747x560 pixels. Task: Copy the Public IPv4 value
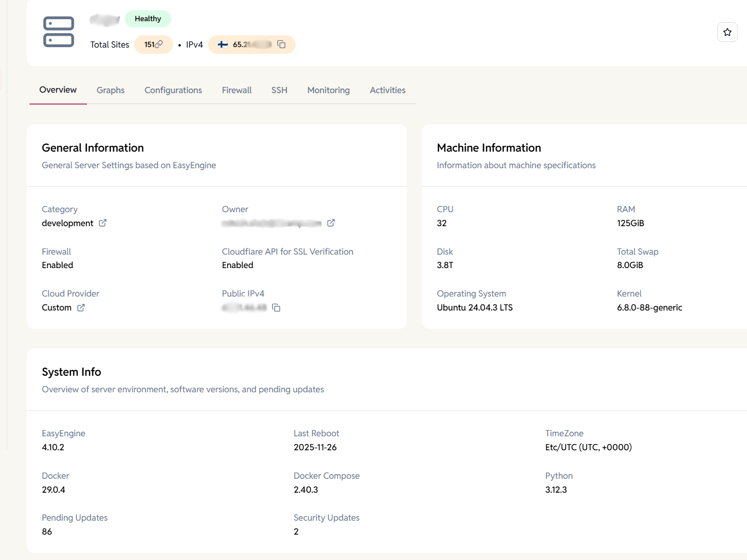pos(276,307)
